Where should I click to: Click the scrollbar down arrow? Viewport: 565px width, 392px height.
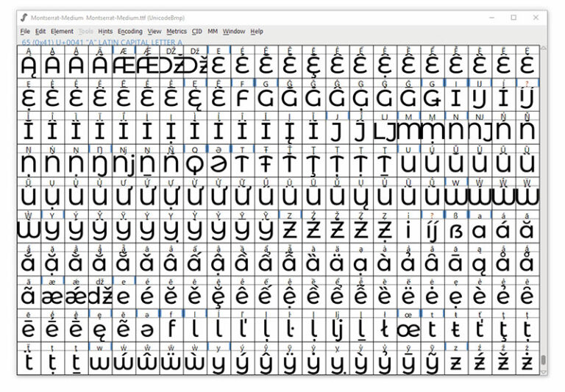point(543,372)
